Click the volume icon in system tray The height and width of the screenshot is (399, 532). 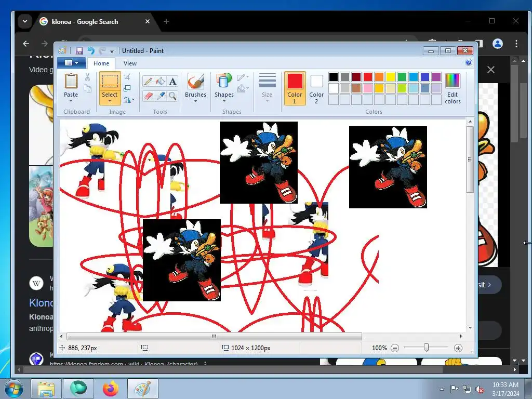(480, 390)
